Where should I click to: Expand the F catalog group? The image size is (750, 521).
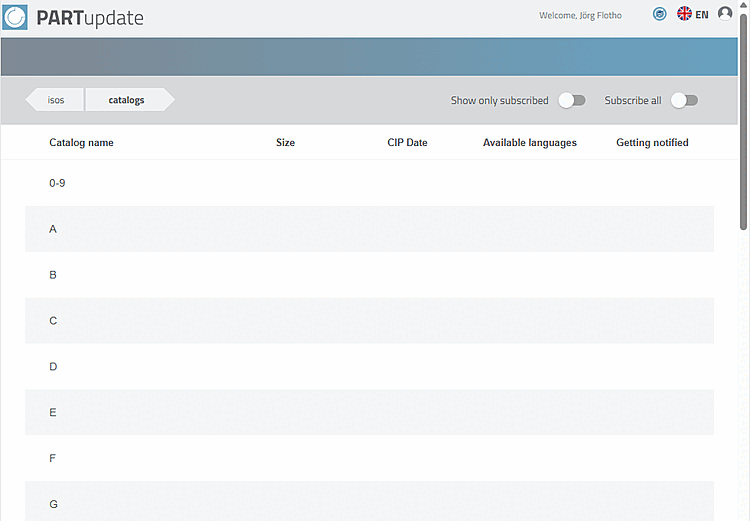[x=53, y=458]
